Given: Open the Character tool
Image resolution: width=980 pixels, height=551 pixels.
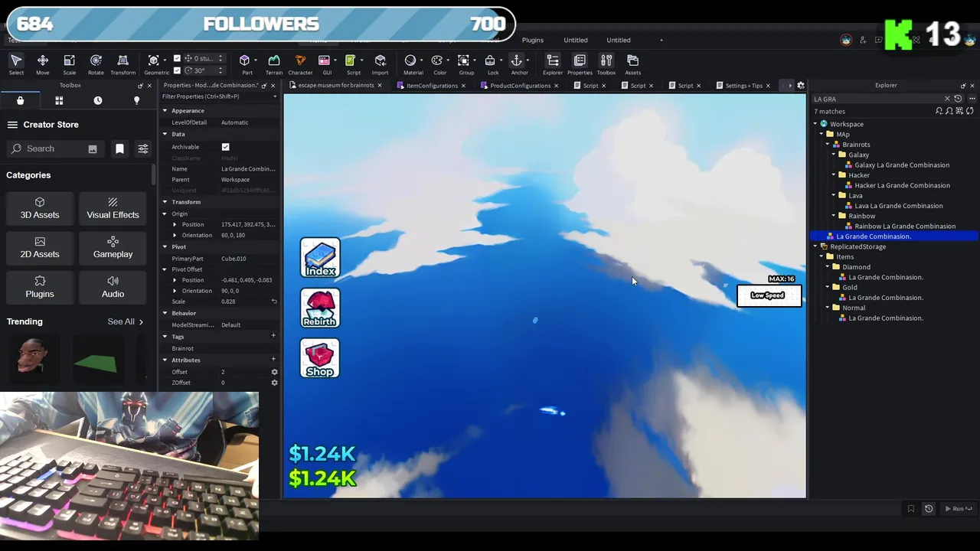Looking at the screenshot, I should 300,64.
